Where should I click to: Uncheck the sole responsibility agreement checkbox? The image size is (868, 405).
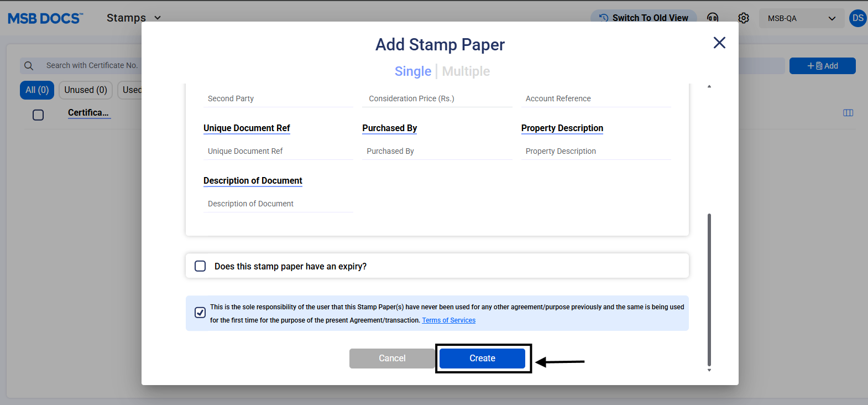[200, 313]
